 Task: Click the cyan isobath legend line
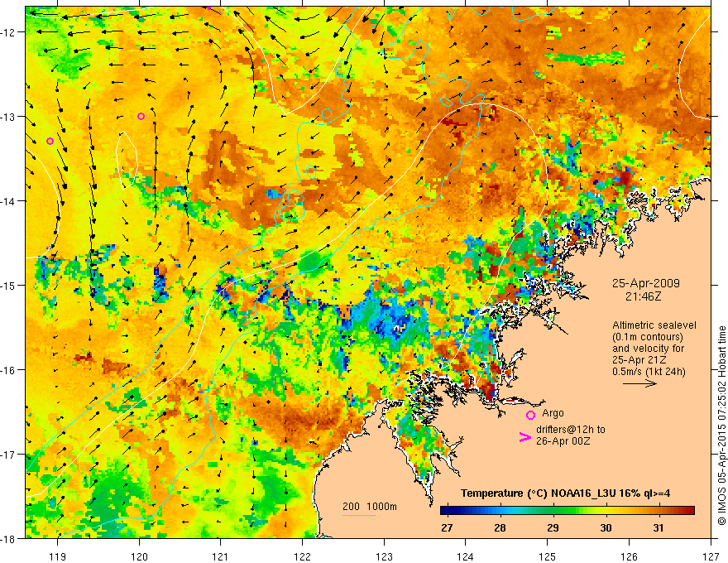359,515
